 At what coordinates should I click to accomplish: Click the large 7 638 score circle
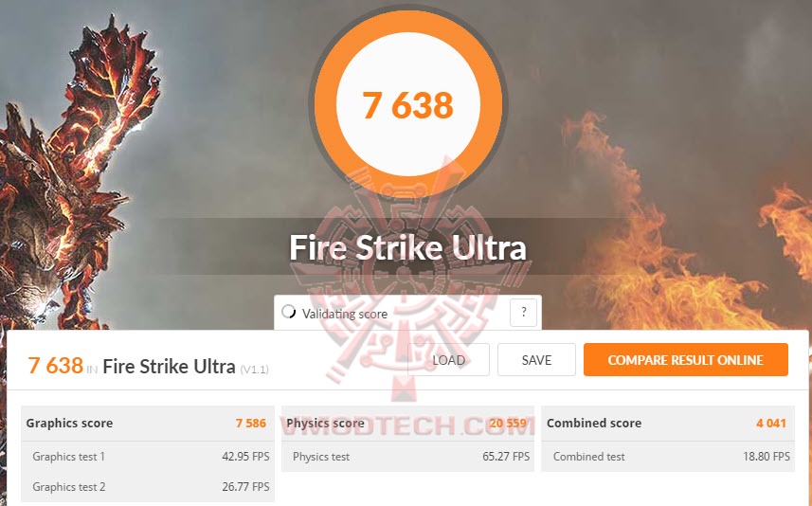point(408,104)
